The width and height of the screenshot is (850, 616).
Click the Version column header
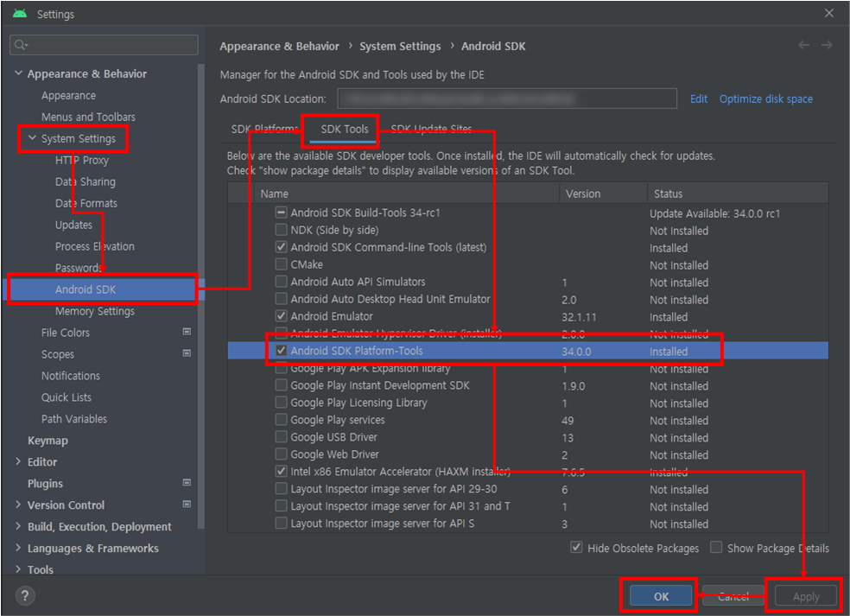(x=603, y=194)
